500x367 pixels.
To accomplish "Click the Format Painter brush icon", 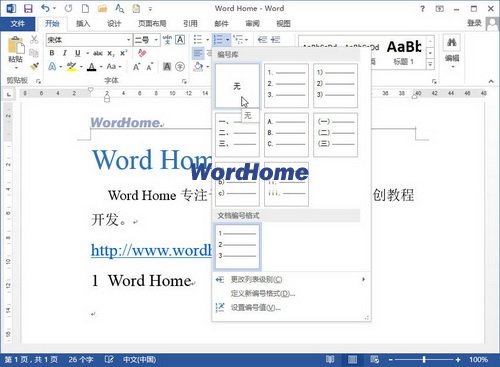I will (34, 66).
